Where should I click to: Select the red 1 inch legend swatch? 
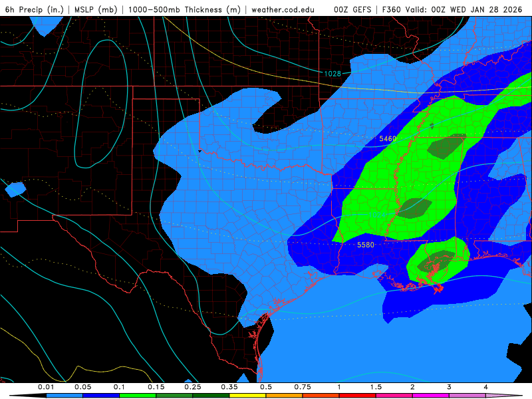[358, 396]
